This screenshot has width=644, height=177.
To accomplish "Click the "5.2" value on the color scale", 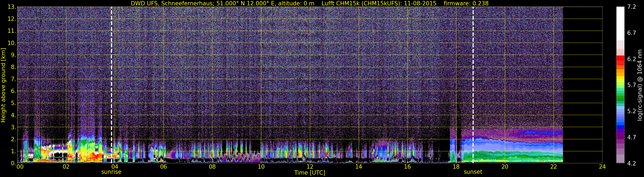I will click(x=632, y=111).
